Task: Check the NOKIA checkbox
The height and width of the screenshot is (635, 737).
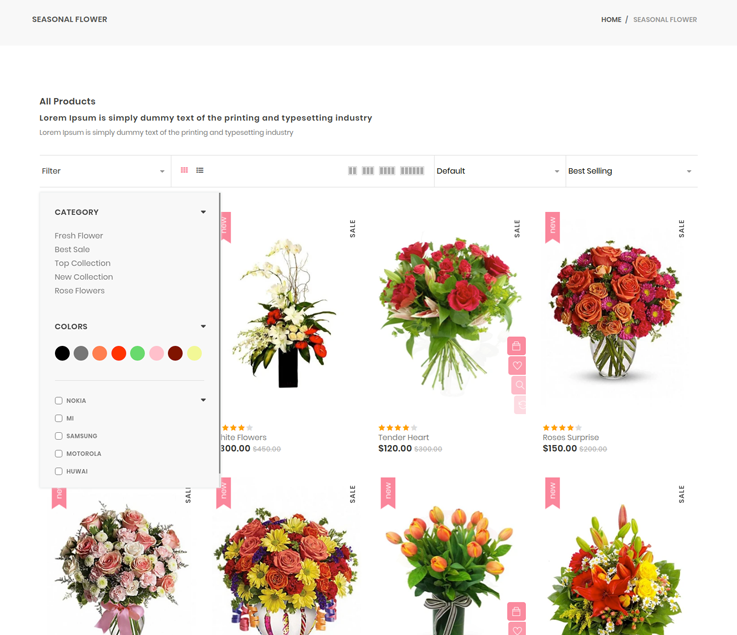Action: 59,401
